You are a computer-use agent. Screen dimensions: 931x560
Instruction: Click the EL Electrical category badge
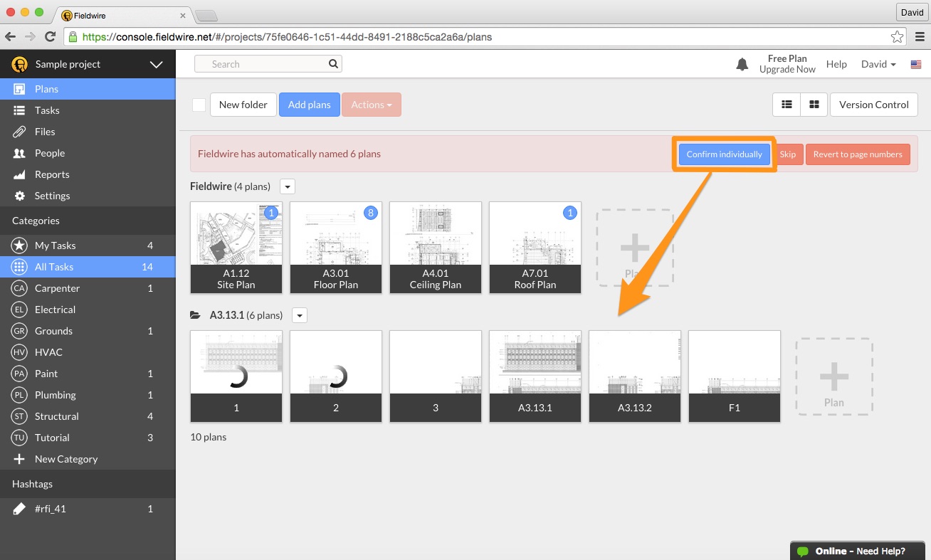click(x=19, y=310)
